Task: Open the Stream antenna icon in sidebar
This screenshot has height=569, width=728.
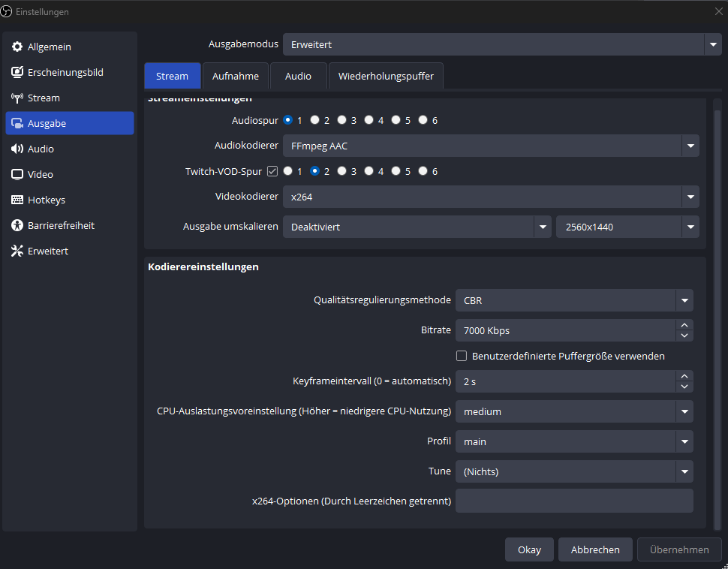Action: (17, 98)
